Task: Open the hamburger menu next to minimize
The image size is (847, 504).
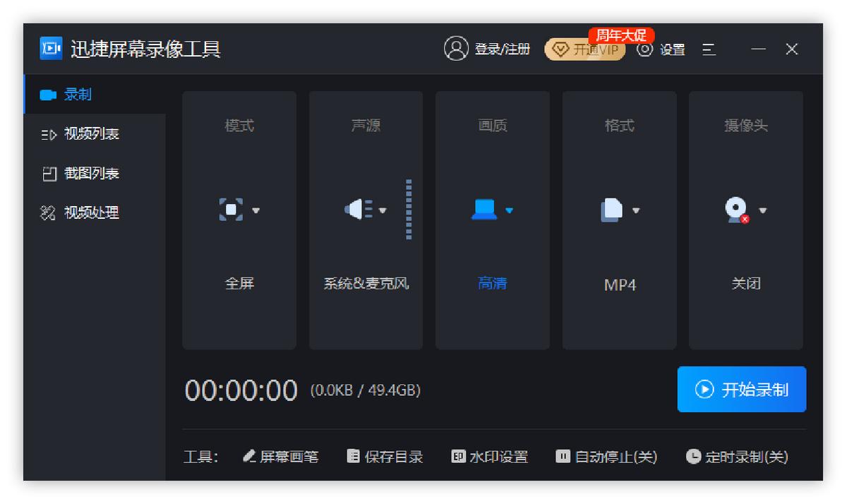Action: pos(709,49)
